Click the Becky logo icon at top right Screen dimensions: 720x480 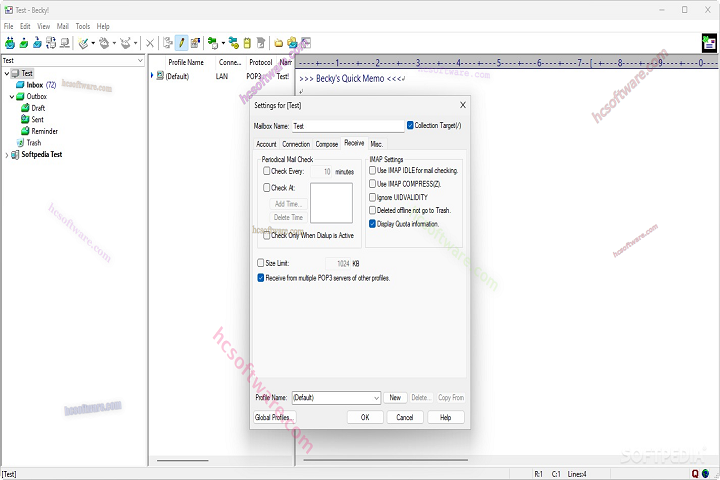709,43
